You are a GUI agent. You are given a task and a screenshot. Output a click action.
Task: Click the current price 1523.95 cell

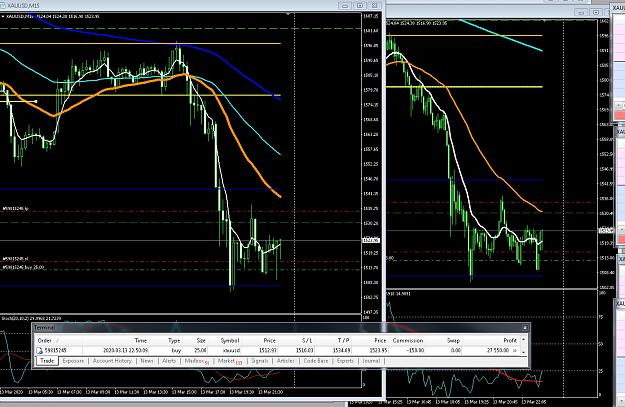pos(378,350)
